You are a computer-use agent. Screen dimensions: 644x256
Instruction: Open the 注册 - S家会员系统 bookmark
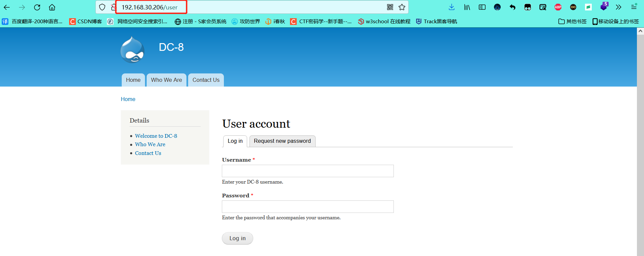201,22
